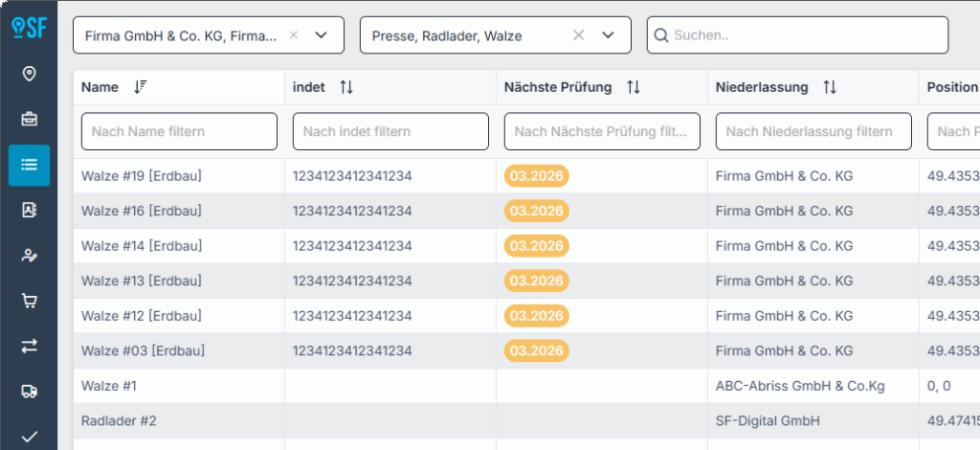Click the SF logo
The image size is (980, 450).
click(x=29, y=28)
